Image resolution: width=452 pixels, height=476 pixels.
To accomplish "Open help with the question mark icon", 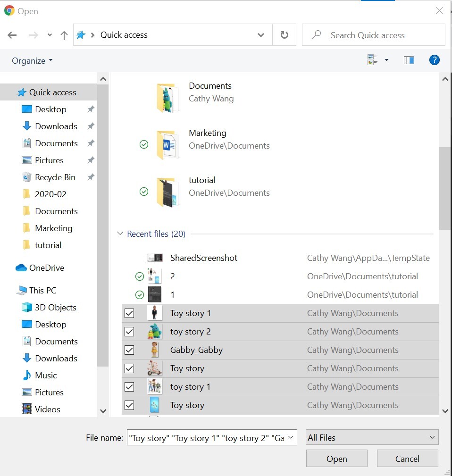I will tap(435, 60).
